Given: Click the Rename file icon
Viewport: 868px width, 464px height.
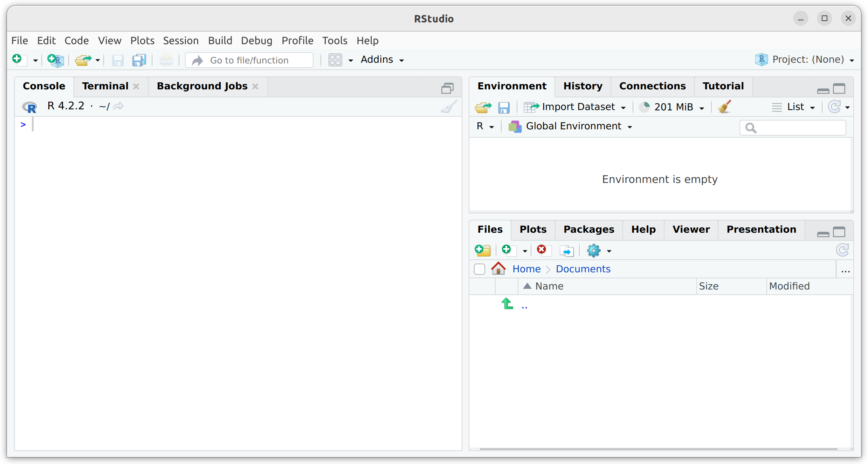Looking at the screenshot, I should [567, 251].
